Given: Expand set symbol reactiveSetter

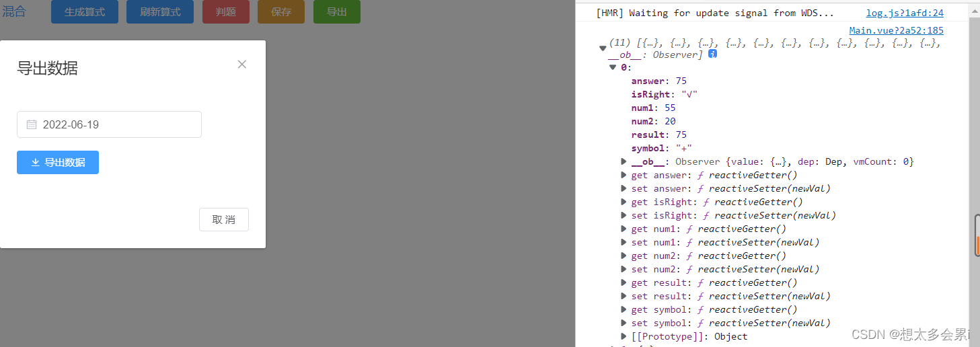Looking at the screenshot, I should (x=624, y=323).
